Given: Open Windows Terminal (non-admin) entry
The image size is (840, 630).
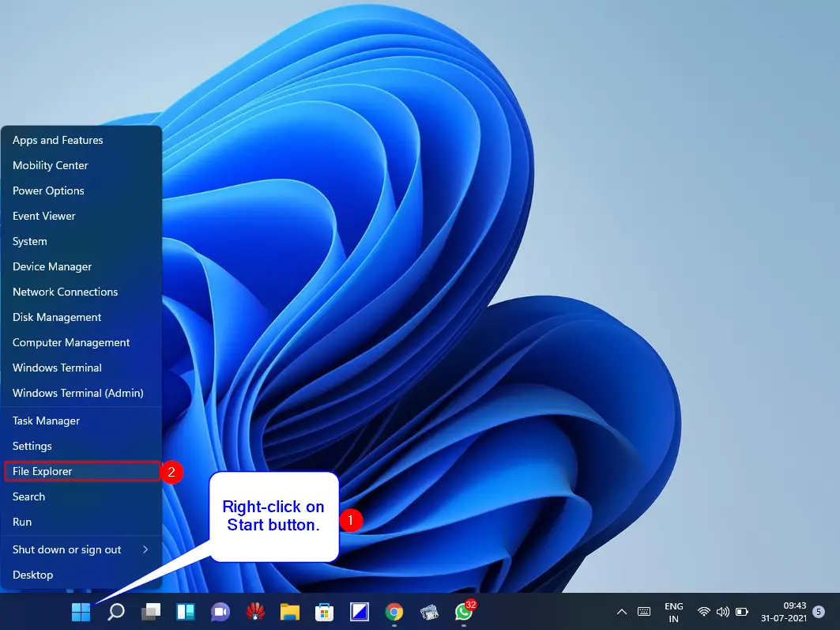Looking at the screenshot, I should pos(81,368).
